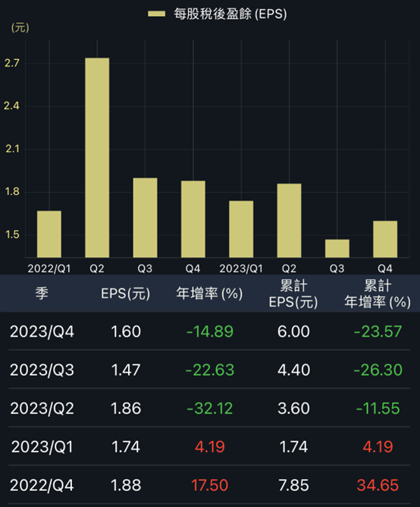Viewport: 420px width, 507px height.
Task: Click cumulative EPS value 3.60
Action: 293,408
